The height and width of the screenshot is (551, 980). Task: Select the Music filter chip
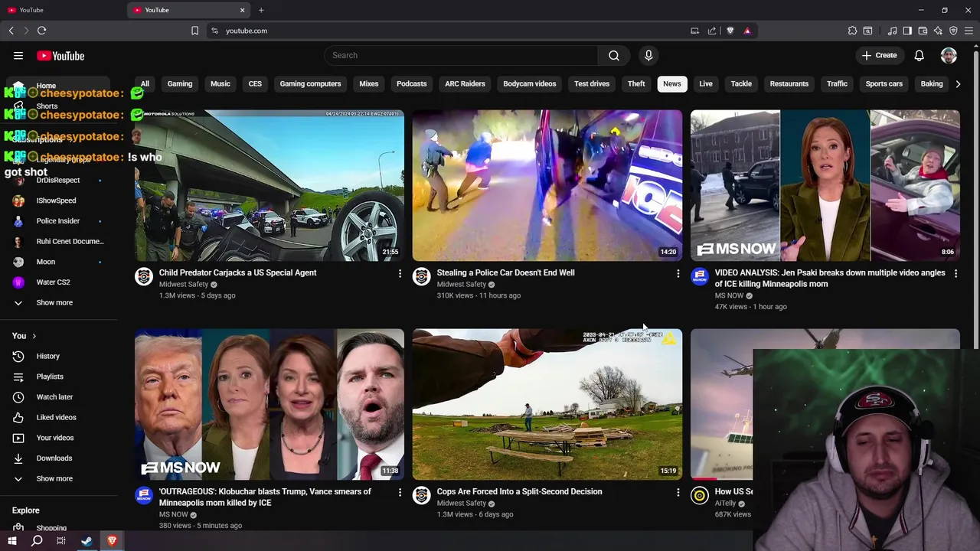[x=220, y=83]
